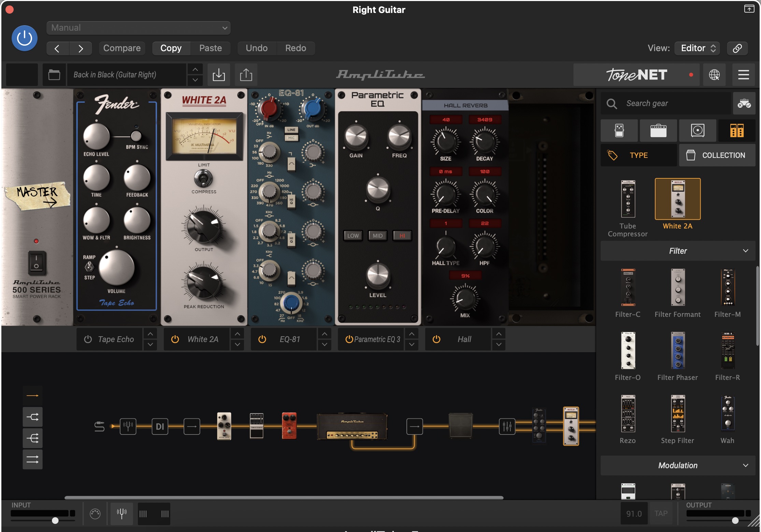Image resolution: width=761 pixels, height=532 pixels.
Task: Select the dual parallel routing icon
Action: (x=33, y=459)
